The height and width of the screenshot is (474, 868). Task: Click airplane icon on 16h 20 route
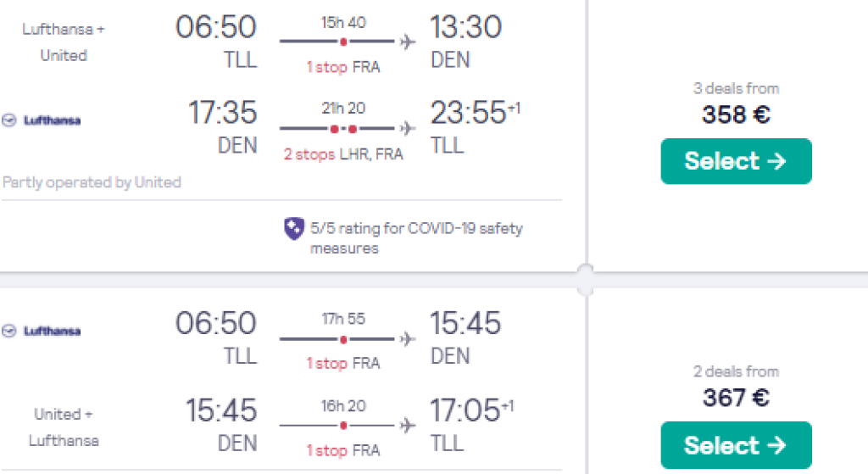tap(408, 424)
